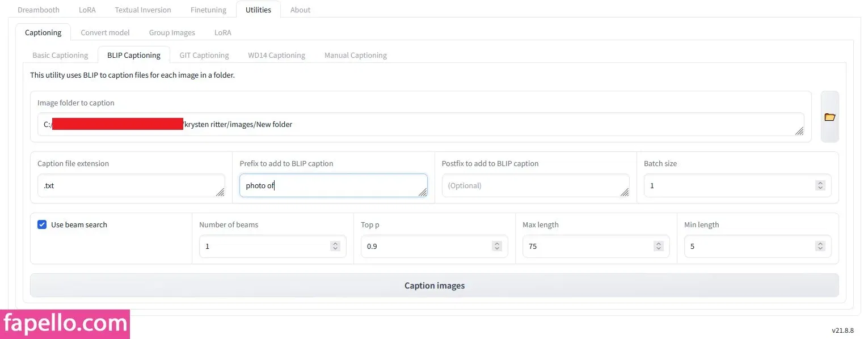Adjust the Top p stepper arrows
The image size is (868, 339).
497,246
